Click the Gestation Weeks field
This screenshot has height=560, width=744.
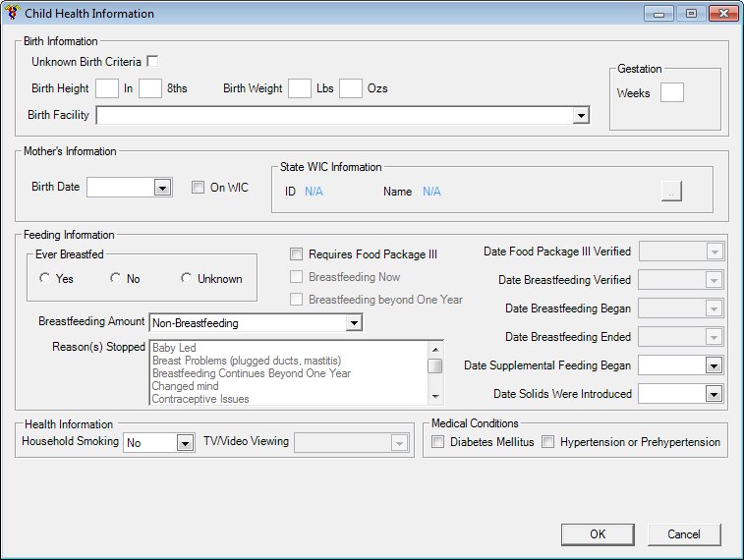tap(672, 92)
